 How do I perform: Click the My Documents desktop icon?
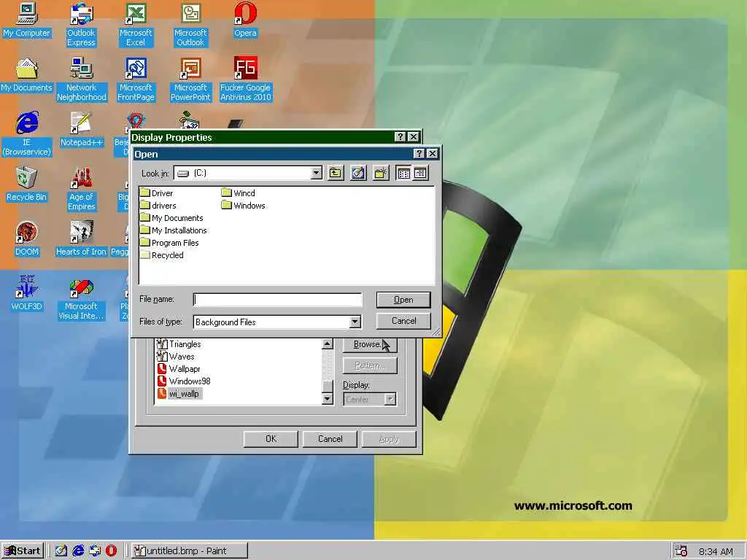tap(27, 75)
